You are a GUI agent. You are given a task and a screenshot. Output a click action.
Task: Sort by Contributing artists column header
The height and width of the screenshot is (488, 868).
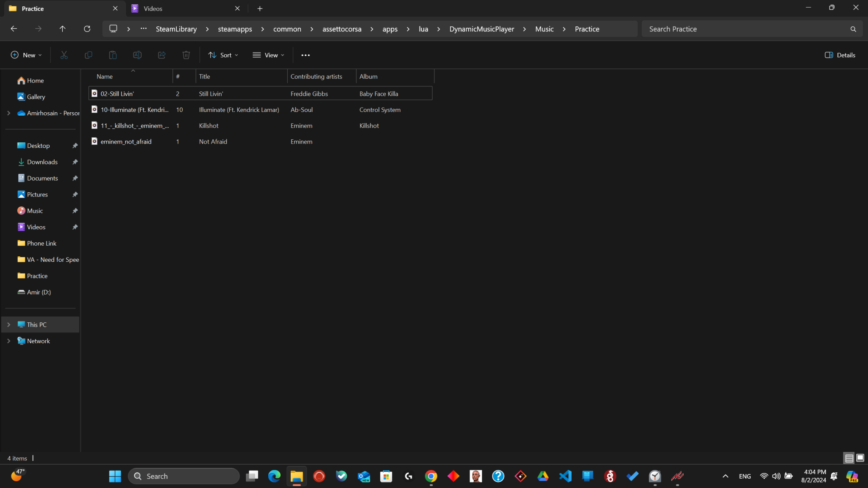[x=322, y=77]
